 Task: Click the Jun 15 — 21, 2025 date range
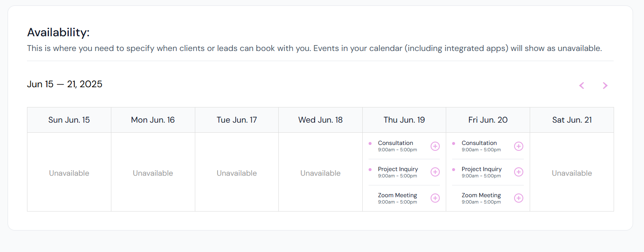click(65, 84)
